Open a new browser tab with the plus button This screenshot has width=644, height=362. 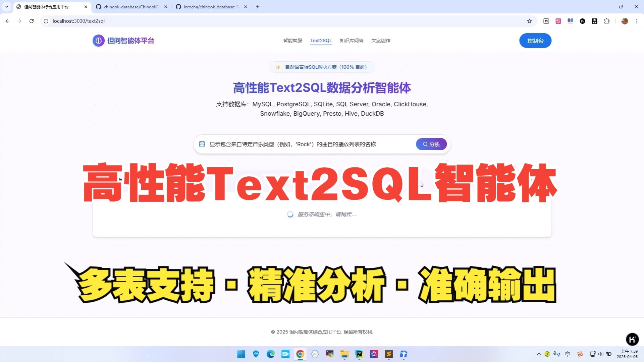click(258, 6)
